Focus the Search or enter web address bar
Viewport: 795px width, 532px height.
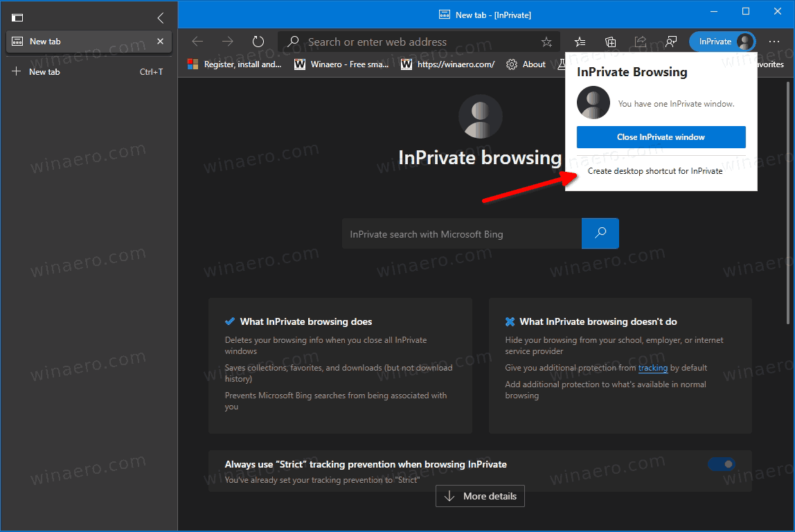[x=419, y=42]
